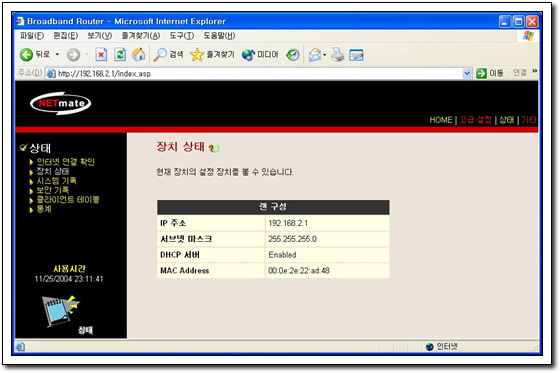Image resolution: width=560 pixels, height=373 pixels.
Task: Expand the Mail icon dropdown arrow
Action: (x=324, y=55)
